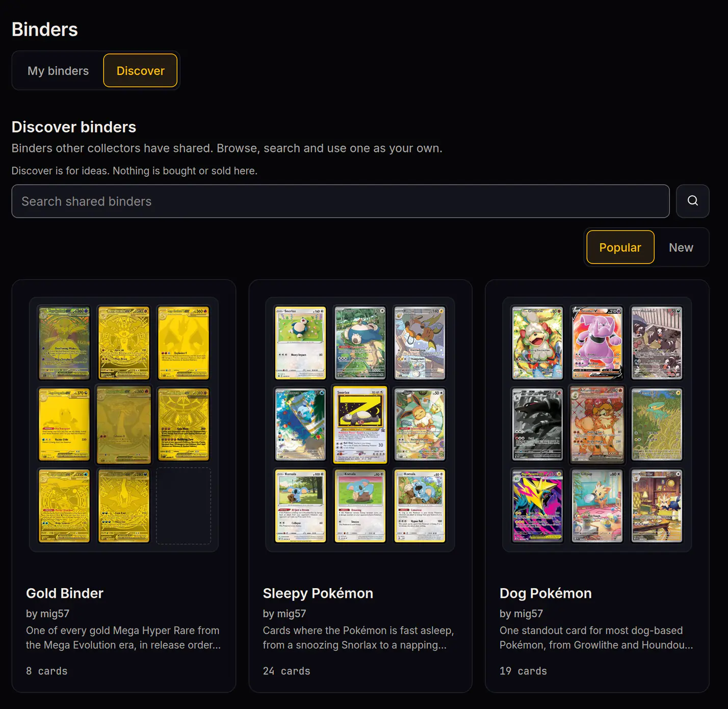This screenshot has height=709, width=728.
Task: Open the Lillipup 60 HP card
Action: click(597, 506)
